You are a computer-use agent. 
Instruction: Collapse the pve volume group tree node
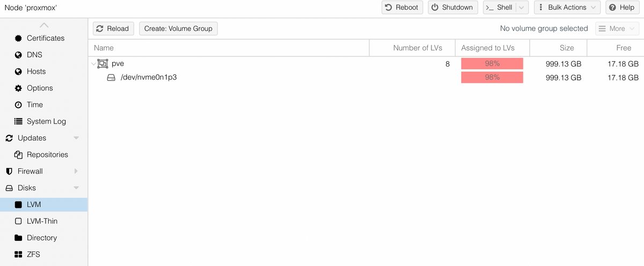94,64
